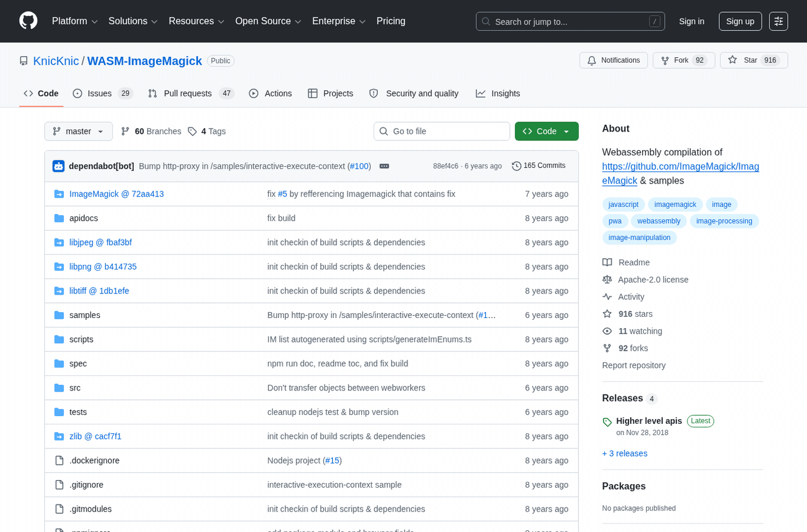The height and width of the screenshot is (532, 807).
Task: Expand the green Code dropdown button
Action: (x=546, y=132)
